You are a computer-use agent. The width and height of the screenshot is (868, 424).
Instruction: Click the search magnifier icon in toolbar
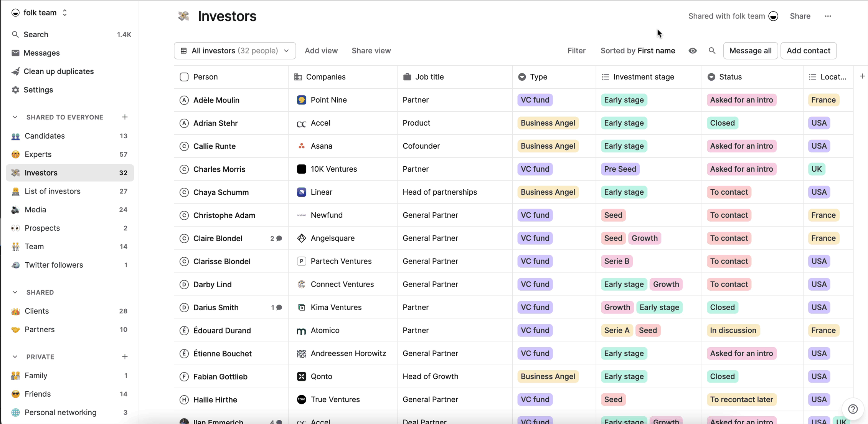coord(712,51)
